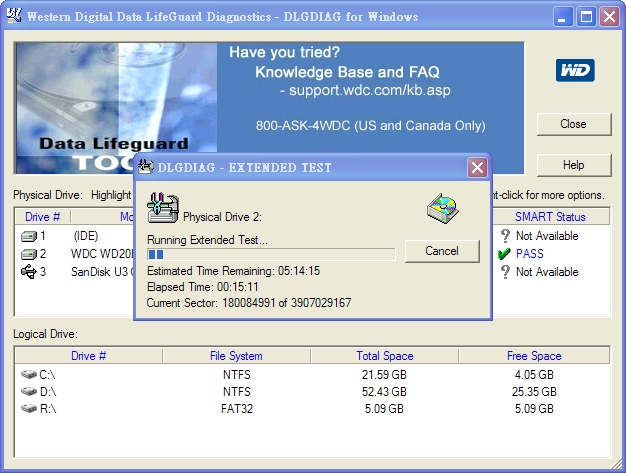Select the WDC WD20 drive row
The image size is (626, 473).
click(x=102, y=254)
